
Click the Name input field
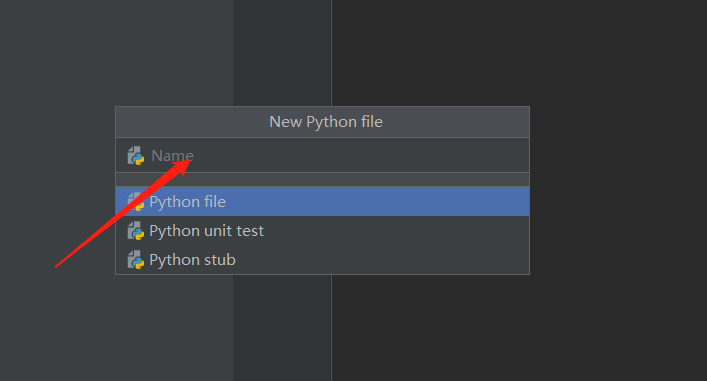click(322, 155)
